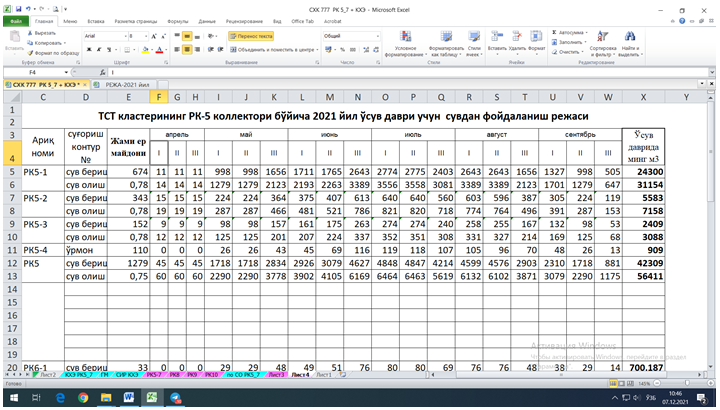Toggle bold formatting in the Font group

89,48
